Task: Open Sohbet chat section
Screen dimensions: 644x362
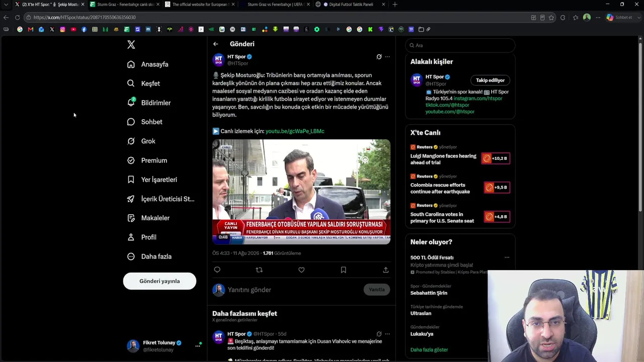Action: [x=144, y=122]
